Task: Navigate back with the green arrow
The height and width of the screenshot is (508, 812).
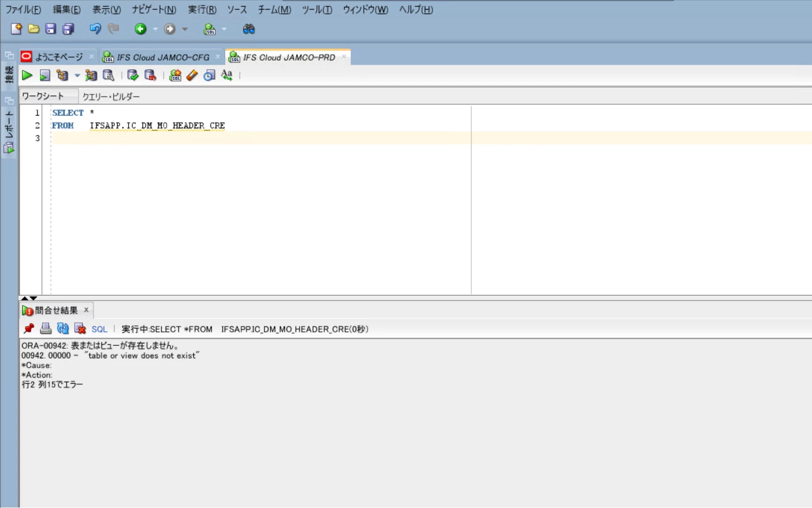Action: tap(140, 29)
